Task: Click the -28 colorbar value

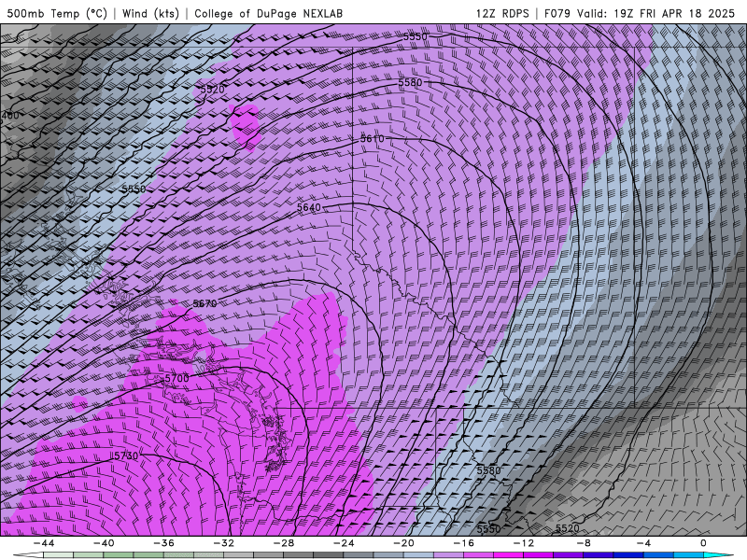Action: [x=284, y=543]
